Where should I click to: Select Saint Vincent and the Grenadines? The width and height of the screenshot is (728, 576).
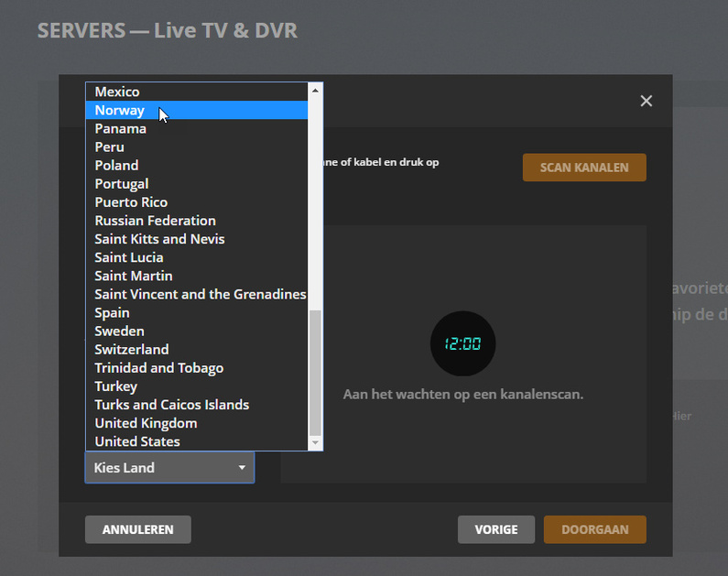click(x=197, y=294)
